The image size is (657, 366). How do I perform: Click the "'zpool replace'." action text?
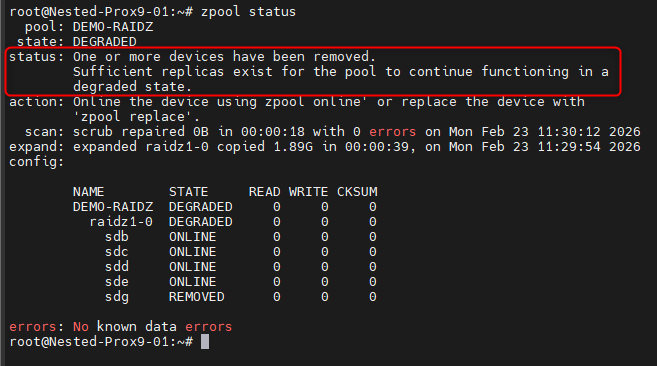(136, 117)
